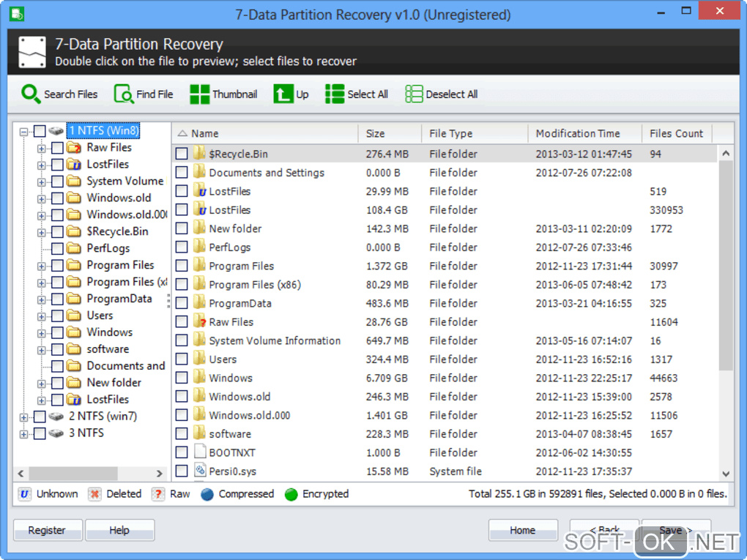
Task: Click the Encrypted green legend dot
Action: [x=291, y=494]
